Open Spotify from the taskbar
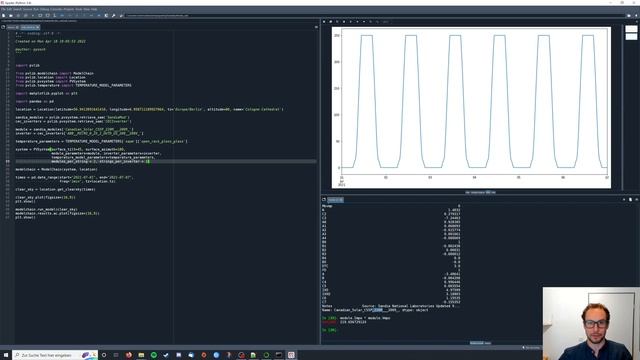Image resolution: width=640 pixels, height=360 pixels. click(x=153, y=355)
